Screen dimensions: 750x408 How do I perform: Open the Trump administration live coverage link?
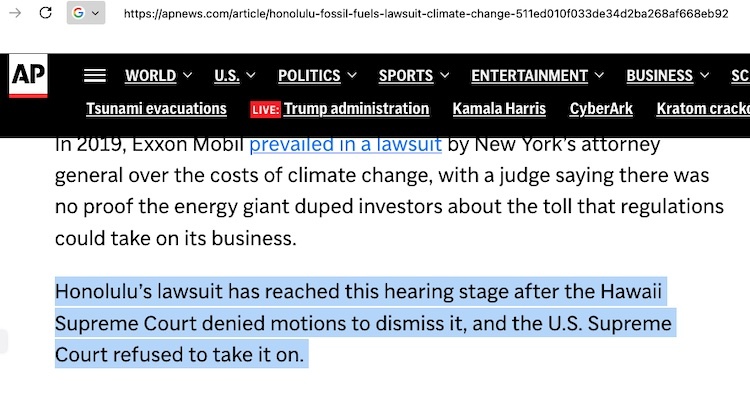[x=356, y=108]
